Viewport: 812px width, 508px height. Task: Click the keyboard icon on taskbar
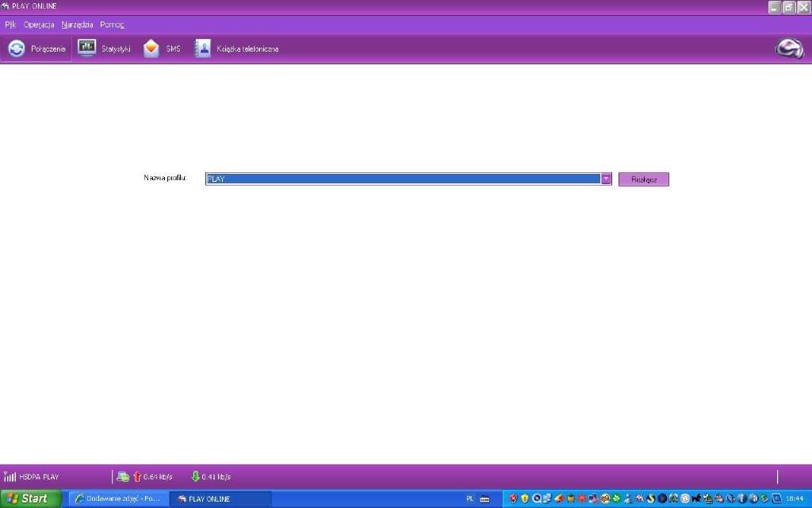(485, 499)
